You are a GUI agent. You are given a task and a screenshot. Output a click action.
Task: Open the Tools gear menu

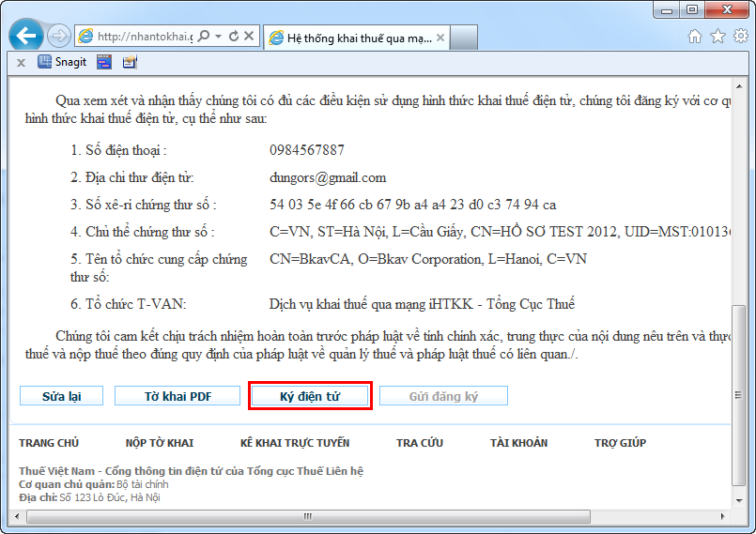click(x=741, y=37)
